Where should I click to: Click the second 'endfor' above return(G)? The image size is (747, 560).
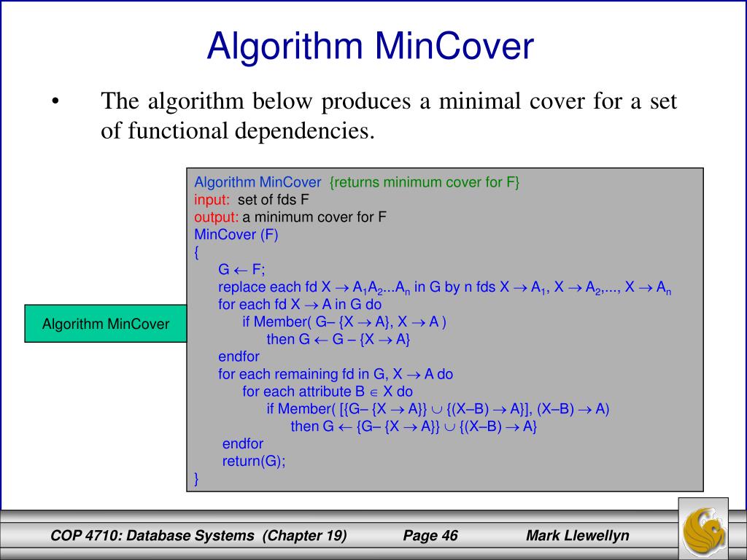click(x=243, y=444)
